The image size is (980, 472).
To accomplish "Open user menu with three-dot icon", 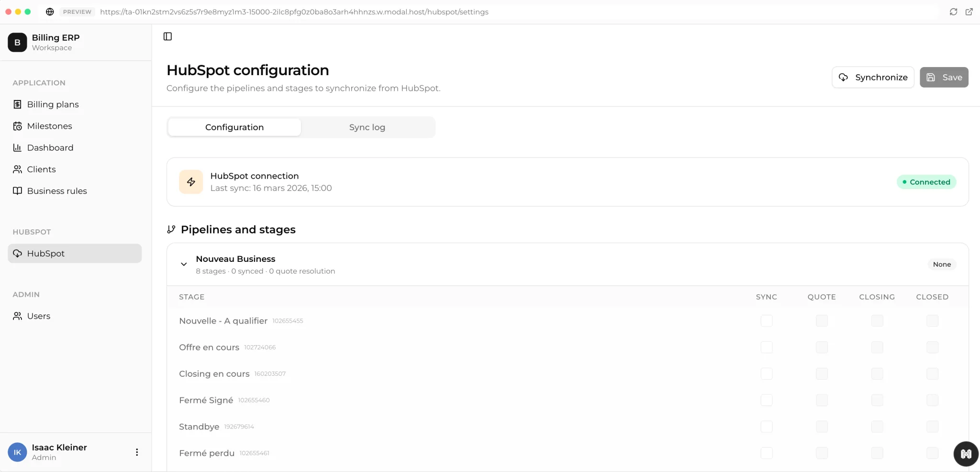I will 137,452.
